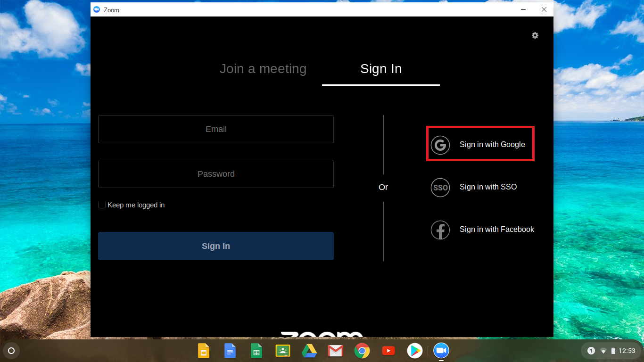This screenshot has width=644, height=362.
Task: Open Play Store from the shelf
Action: point(415,351)
